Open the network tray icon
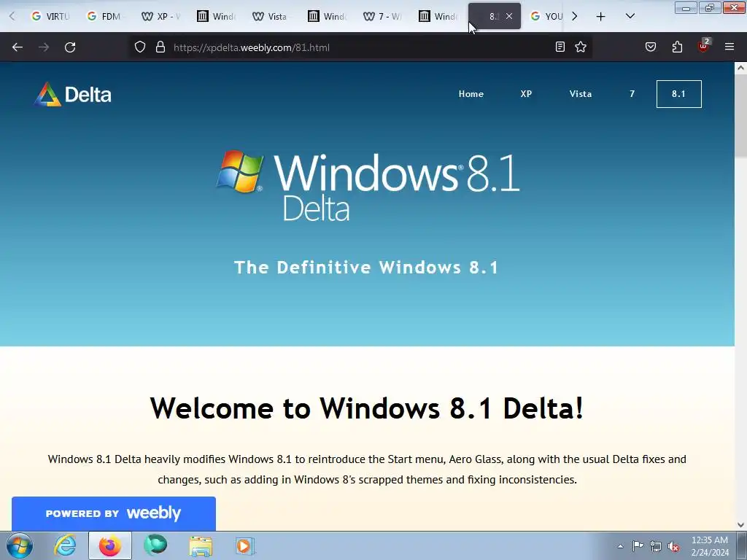747x560 pixels. 656,547
